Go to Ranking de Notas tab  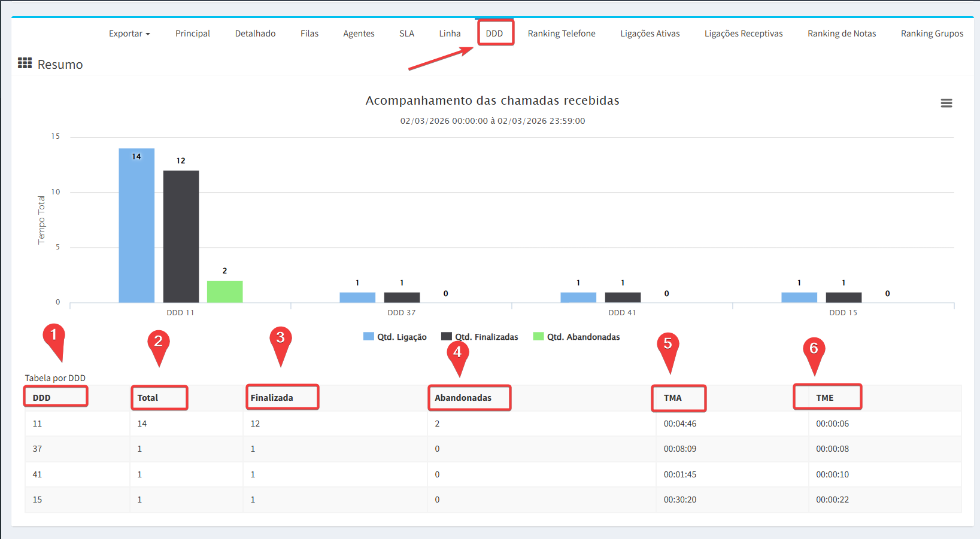click(x=841, y=34)
